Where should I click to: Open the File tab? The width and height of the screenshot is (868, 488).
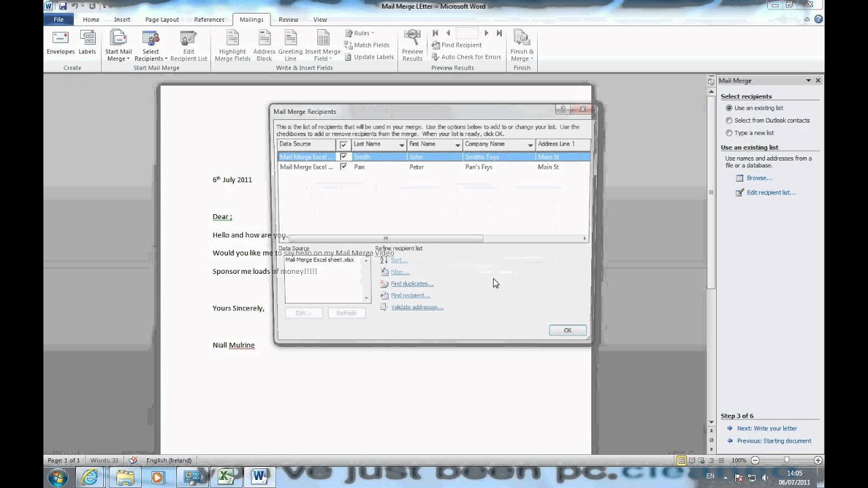coord(59,20)
